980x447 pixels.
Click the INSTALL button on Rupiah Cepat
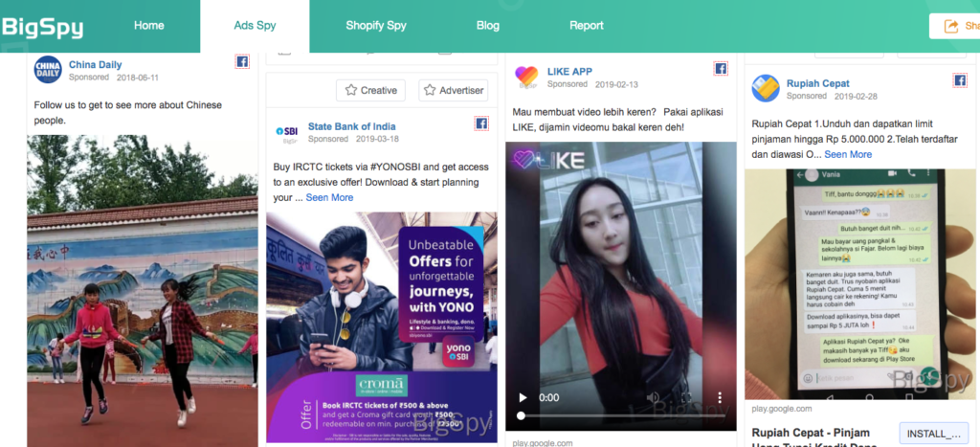pyautogui.click(x=934, y=434)
